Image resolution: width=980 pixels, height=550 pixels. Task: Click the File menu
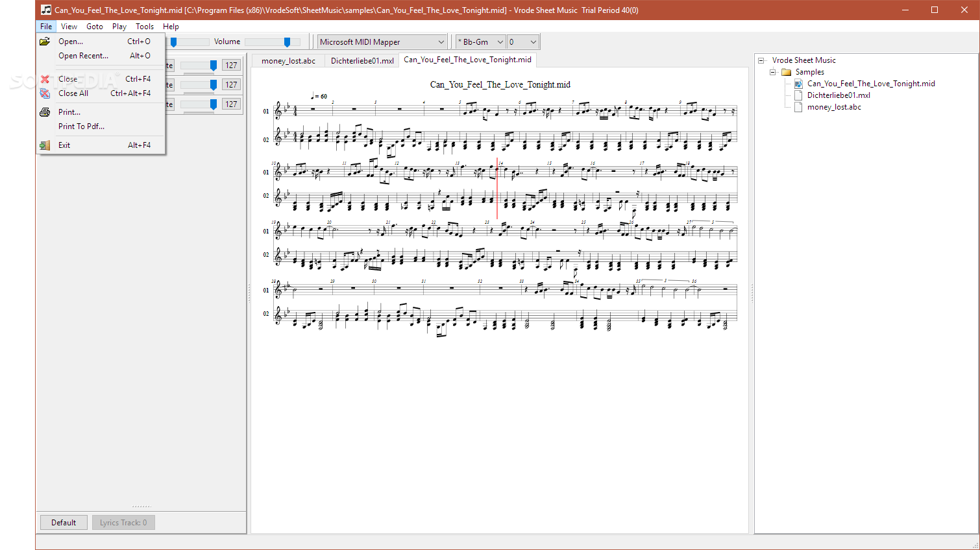(x=46, y=27)
